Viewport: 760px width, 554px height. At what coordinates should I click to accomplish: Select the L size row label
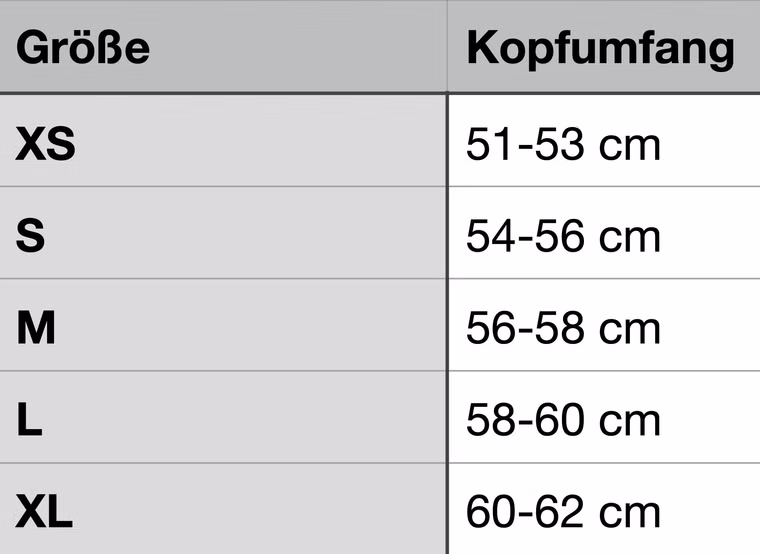coord(29,420)
